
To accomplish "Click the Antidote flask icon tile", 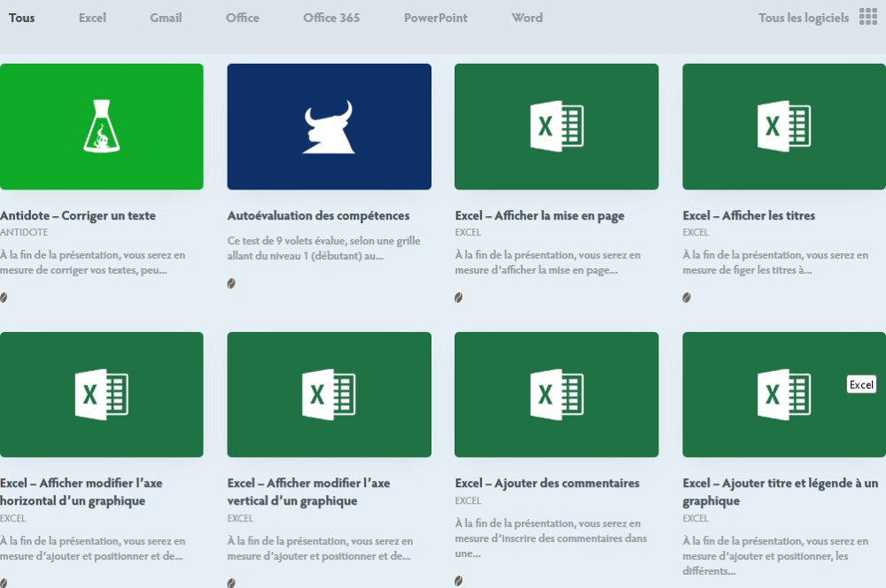I will coord(101,127).
